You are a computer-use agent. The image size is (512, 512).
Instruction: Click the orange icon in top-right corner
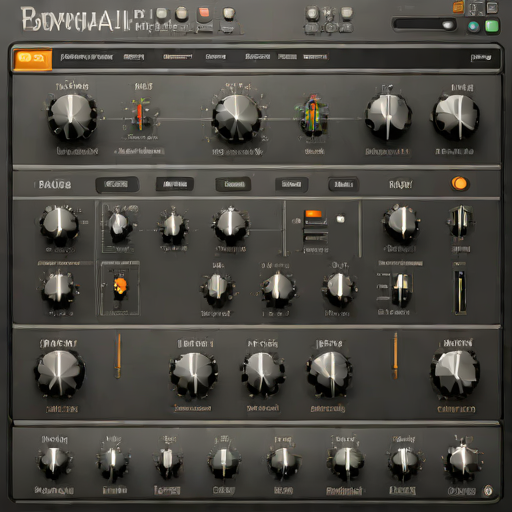pos(459,7)
